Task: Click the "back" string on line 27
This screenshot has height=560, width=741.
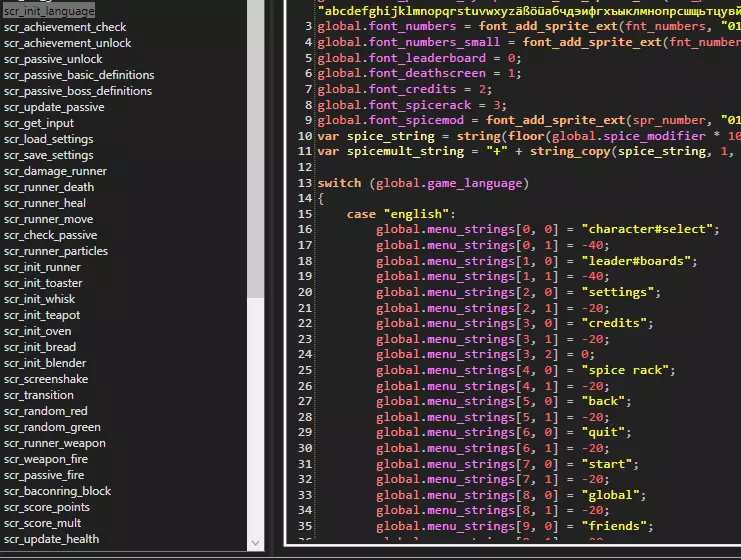Action: tap(603, 401)
